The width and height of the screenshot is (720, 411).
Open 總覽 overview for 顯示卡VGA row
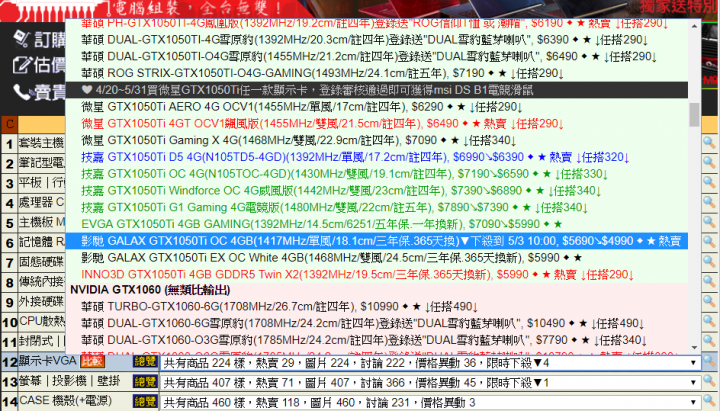point(145,362)
